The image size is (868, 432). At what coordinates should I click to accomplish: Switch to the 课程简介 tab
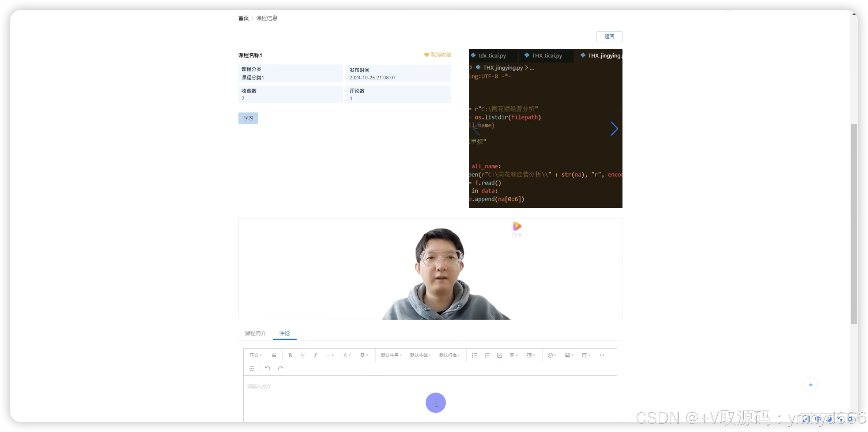tap(255, 333)
